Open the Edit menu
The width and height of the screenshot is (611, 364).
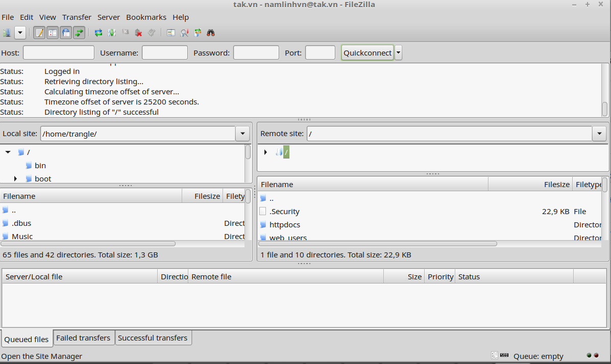(x=27, y=17)
